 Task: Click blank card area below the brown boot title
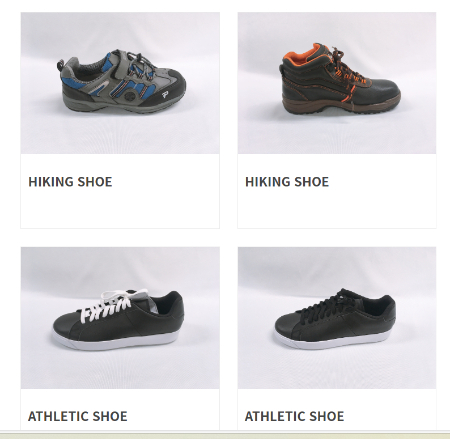pyautogui.click(x=337, y=210)
